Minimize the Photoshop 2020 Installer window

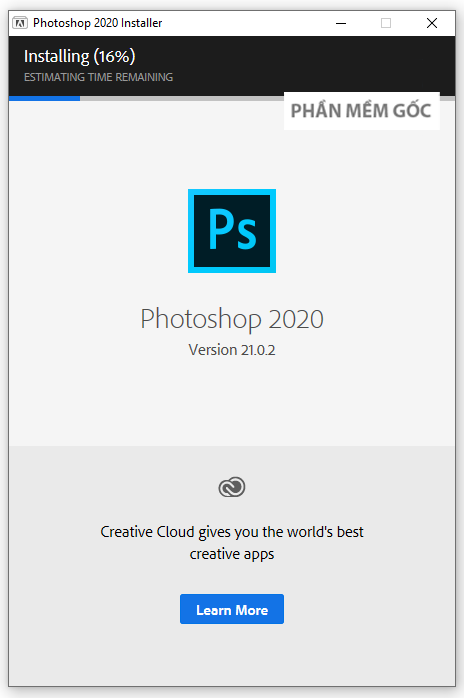pyautogui.click(x=341, y=23)
